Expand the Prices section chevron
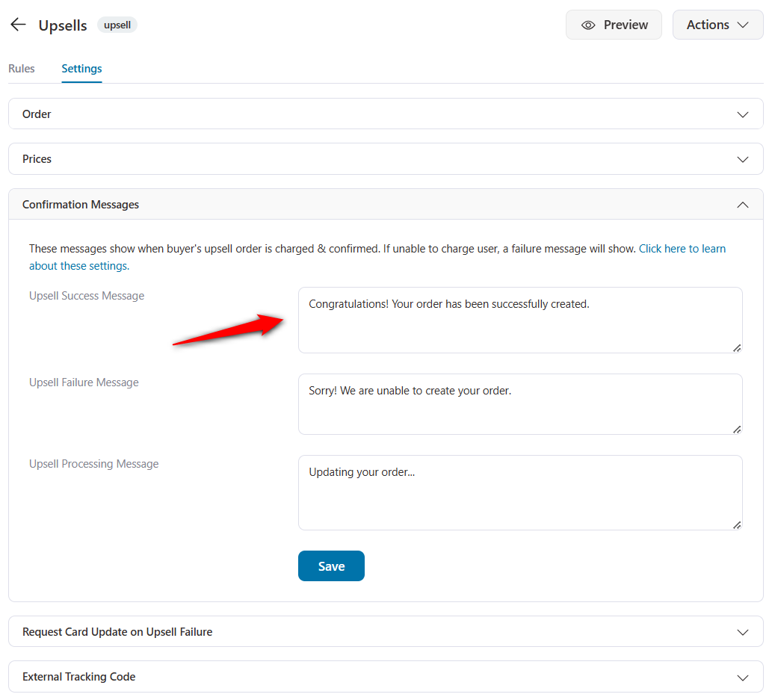This screenshot has width=772, height=700. click(x=742, y=159)
